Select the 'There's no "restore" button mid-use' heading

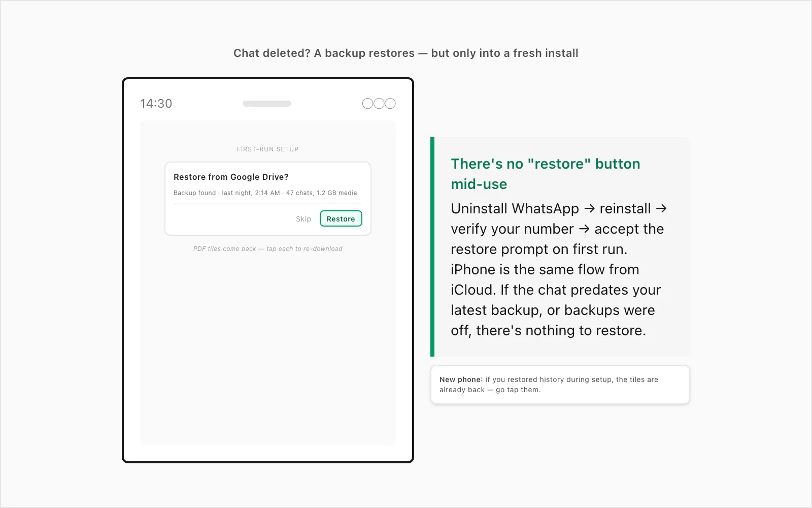(x=546, y=174)
